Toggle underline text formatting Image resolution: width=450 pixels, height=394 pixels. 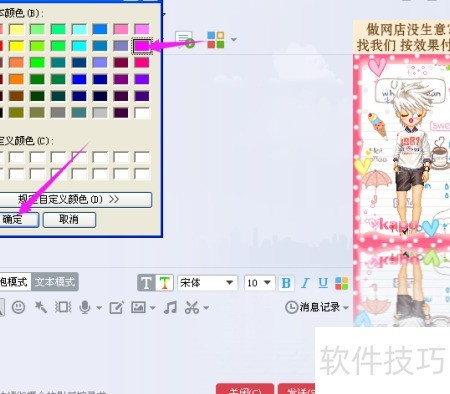click(323, 283)
